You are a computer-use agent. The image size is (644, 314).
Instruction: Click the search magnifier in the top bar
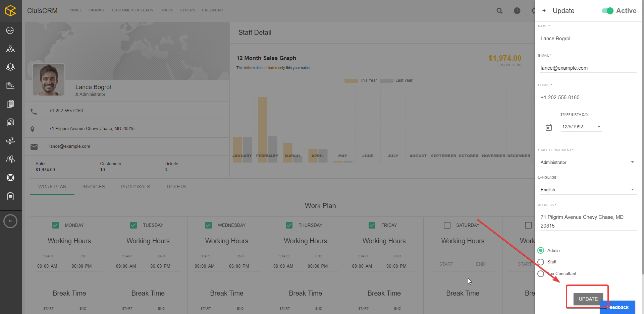pyautogui.click(x=499, y=11)
